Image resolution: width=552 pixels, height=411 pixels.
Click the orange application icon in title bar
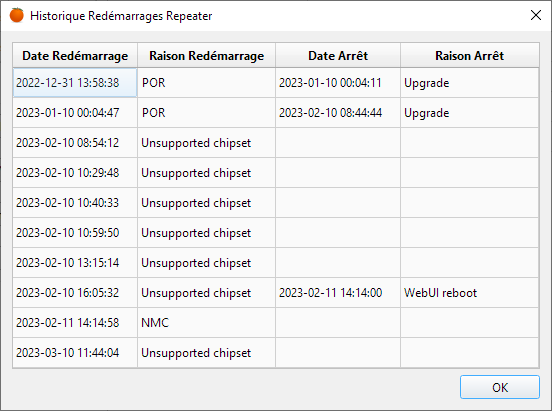click(16, 15)
